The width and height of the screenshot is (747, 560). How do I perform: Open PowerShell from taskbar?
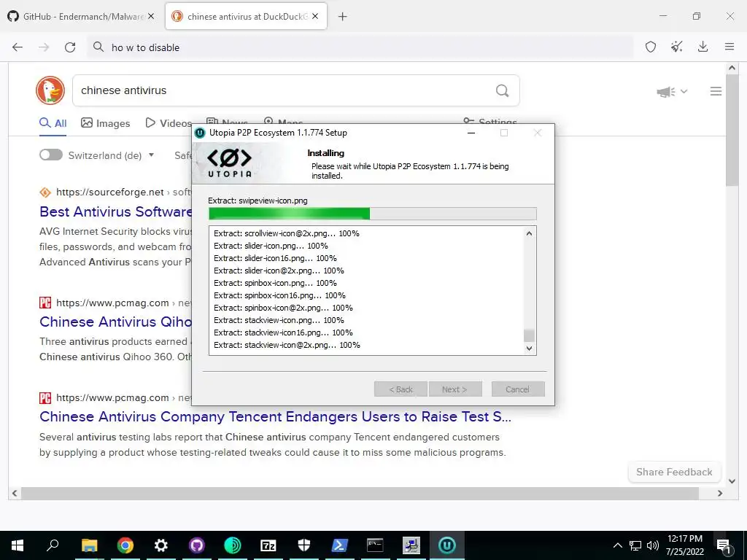(x=340, y=545)
